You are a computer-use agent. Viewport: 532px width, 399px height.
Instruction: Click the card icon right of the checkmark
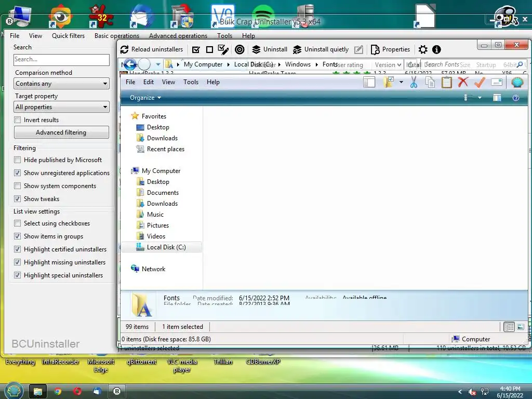coord(497,82)
